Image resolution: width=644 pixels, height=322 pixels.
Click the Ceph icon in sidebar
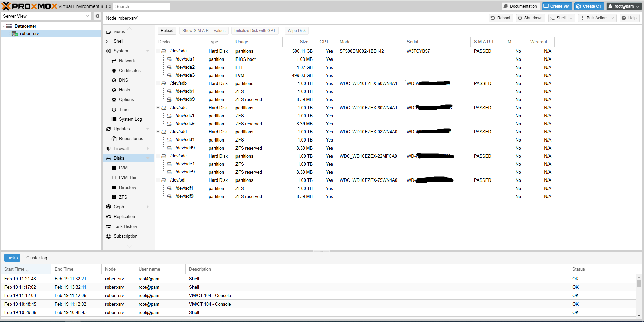109,207
